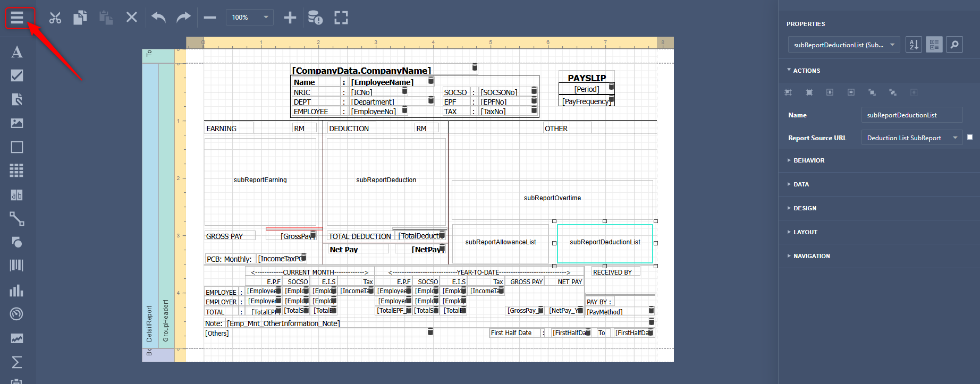Zoom in with the plus icon

pos(290,18)
